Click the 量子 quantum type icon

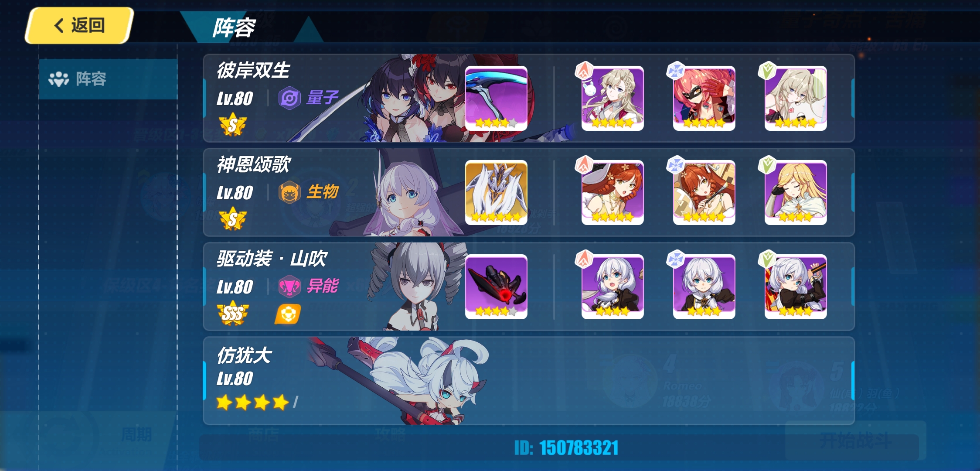point(289,98)
